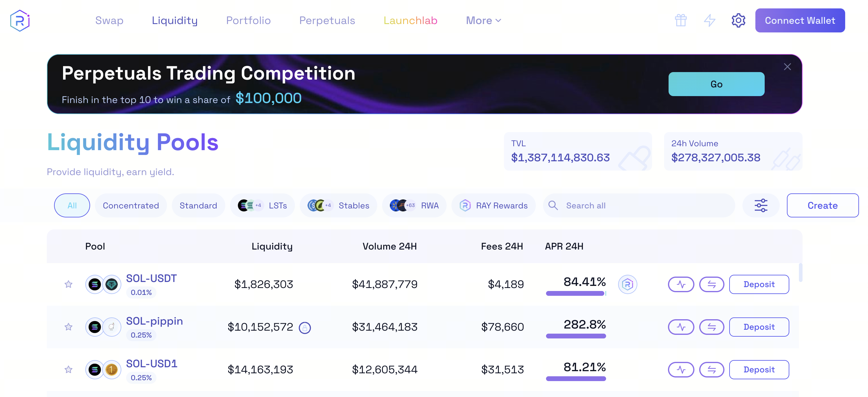This screenshot has height=397, width=868.
Task: Open the settings gear icon
Action: (738, 20)
